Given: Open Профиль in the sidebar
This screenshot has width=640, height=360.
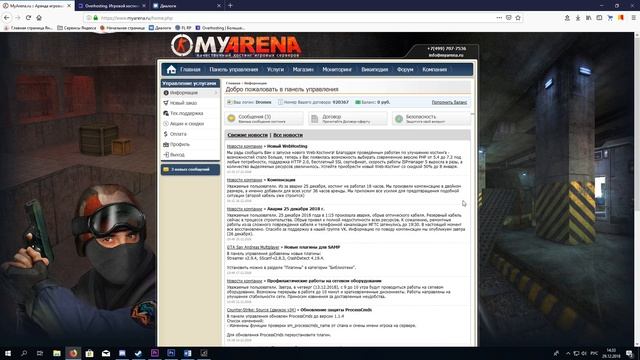Looking at the screenshot, I should [180, 144].
